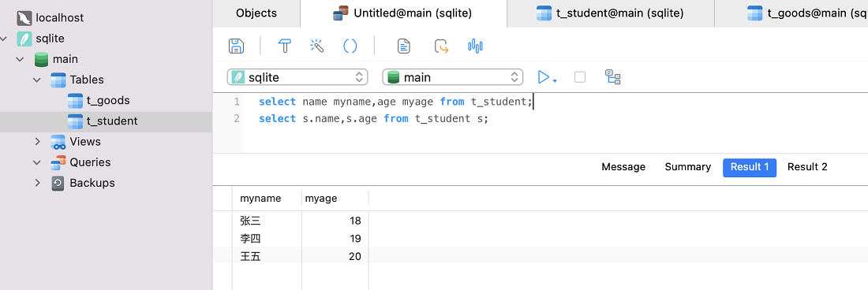Screen dimensions: 868x290
Task: Collapse the Tables tree node
Action: (37, 80)
